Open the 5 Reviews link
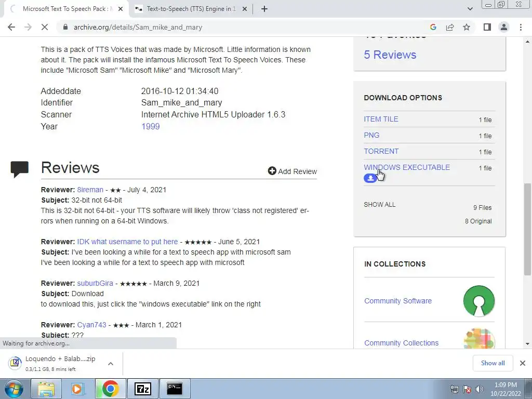This screenshot has width=532, height=399. (390, 55)
